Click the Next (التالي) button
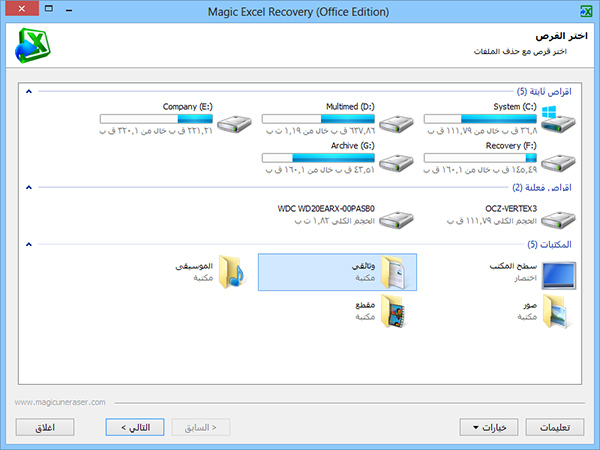600x450 pixels. (135, 427)
